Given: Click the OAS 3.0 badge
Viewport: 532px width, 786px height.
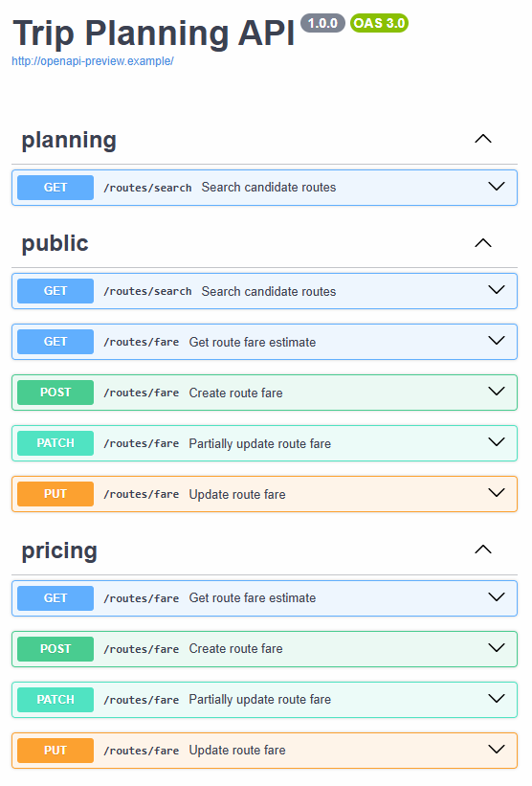Looking at the screenshot, I should pos(379,23).
